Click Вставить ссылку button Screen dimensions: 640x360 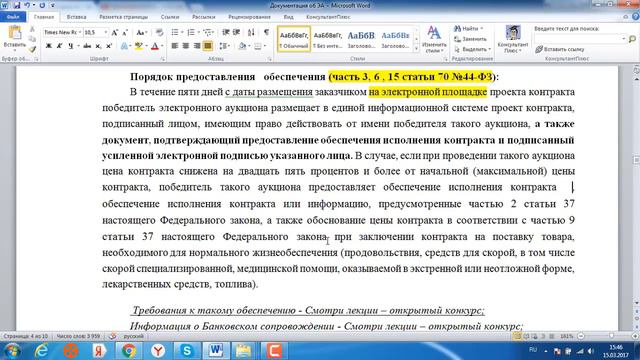pyautogui.click(x=560, y=49)
